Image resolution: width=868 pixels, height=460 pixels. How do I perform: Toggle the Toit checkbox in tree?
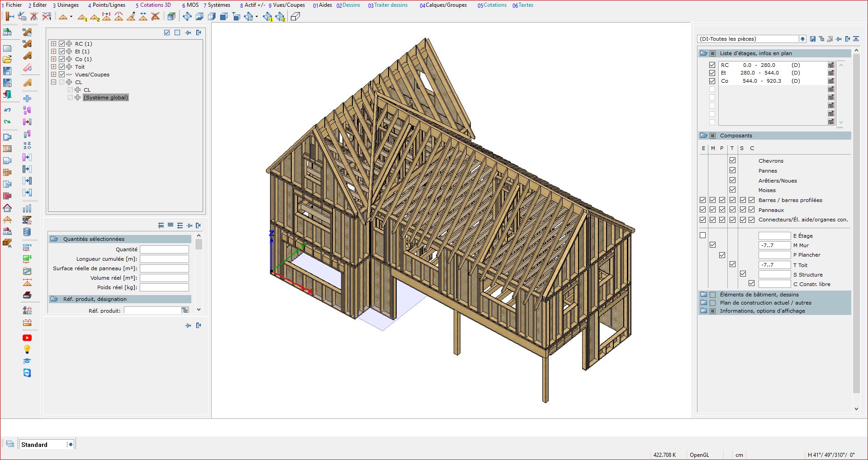pyautogui.click(x=62, y=67)
